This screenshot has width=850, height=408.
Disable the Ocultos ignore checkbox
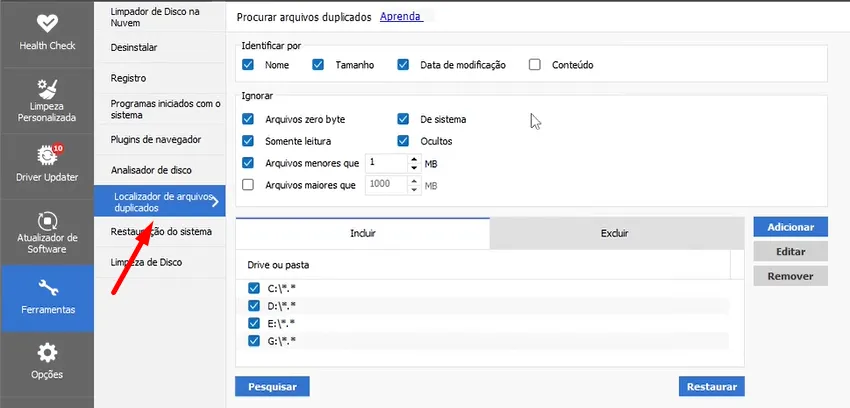[404, 141]
